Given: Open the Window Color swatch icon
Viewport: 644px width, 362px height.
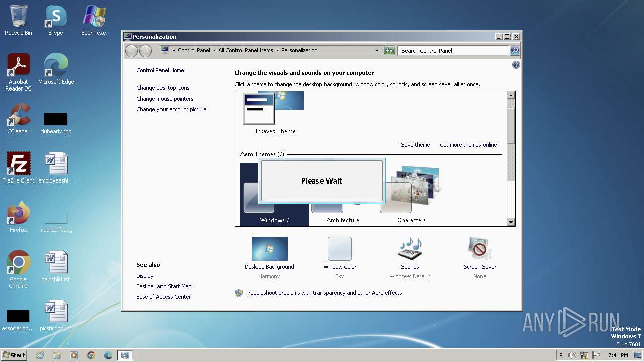Looking at the screenshot, I should click(x=340, y=249).
